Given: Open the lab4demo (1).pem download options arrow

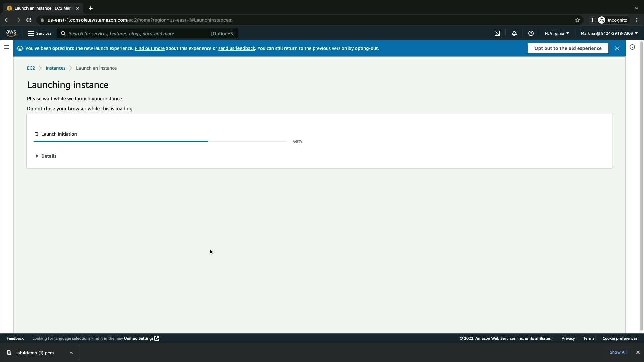Looking at the screenshot, I should [x=71, y=353].
